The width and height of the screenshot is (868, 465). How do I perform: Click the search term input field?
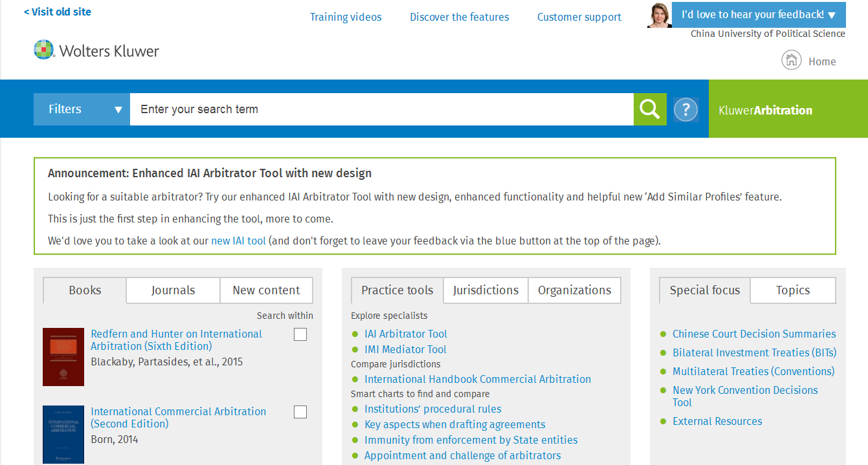[382, 109]
